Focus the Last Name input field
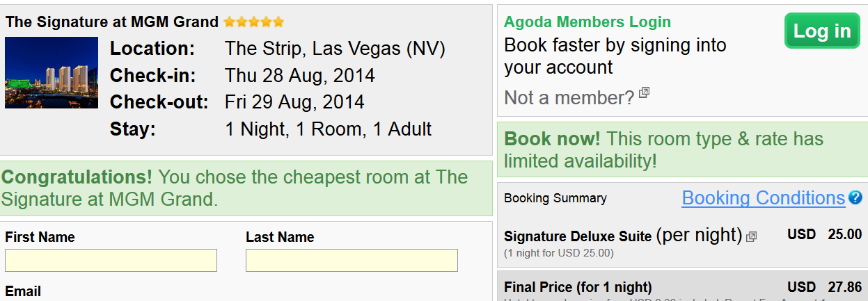This screenshot has width=868, height=301. [x=352, y=260]
